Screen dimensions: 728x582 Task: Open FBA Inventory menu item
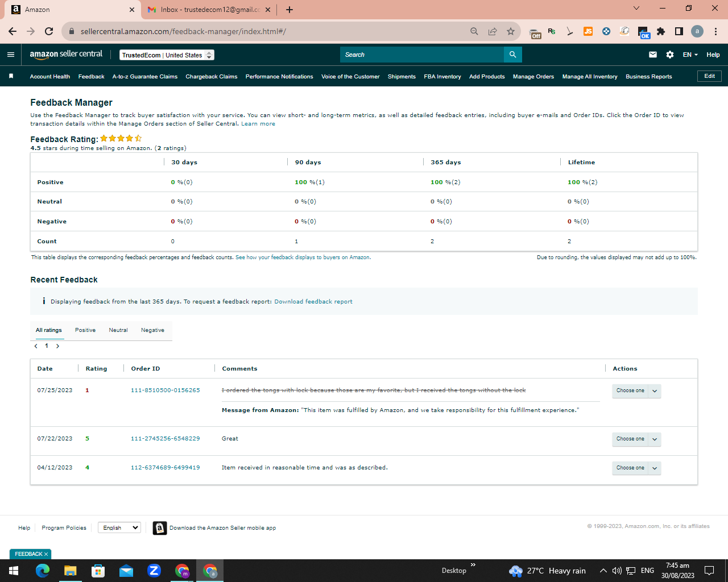[442, 77]
